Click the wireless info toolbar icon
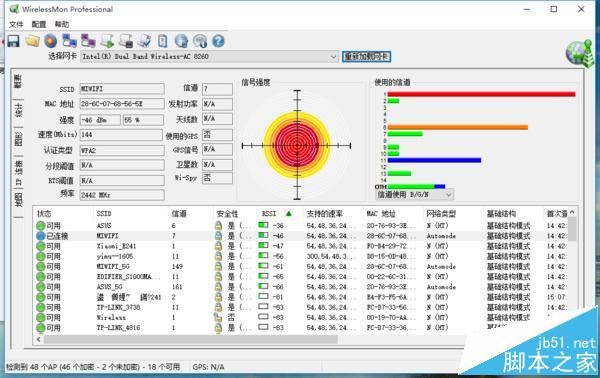This screenshot has width=600, height=378. (x=200, y=41)
